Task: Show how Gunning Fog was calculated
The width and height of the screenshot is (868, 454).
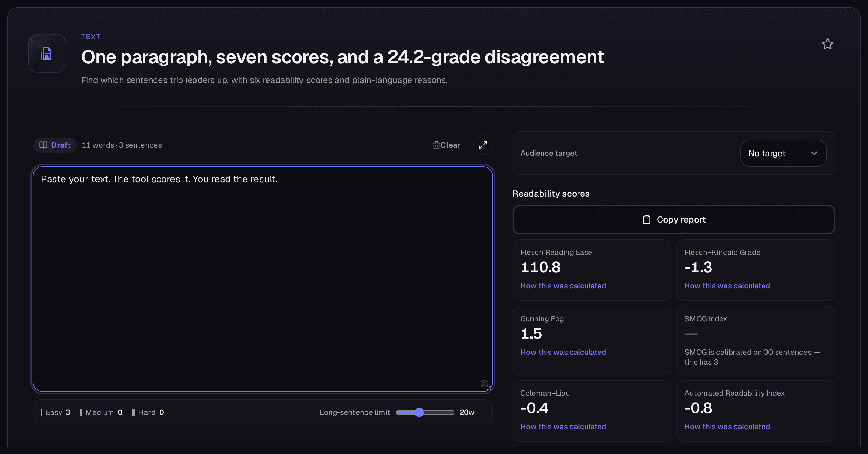Action: click(x=563, y=352)
